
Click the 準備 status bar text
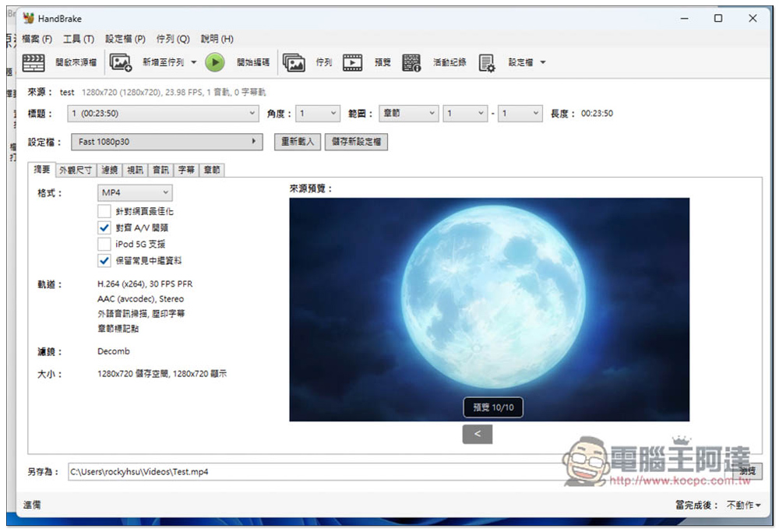(32, 506)
